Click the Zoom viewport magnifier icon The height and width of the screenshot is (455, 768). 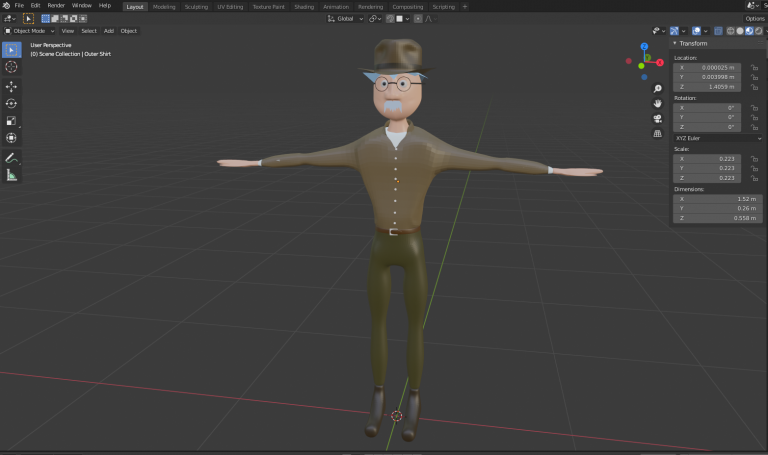click(x=657, y=89)
